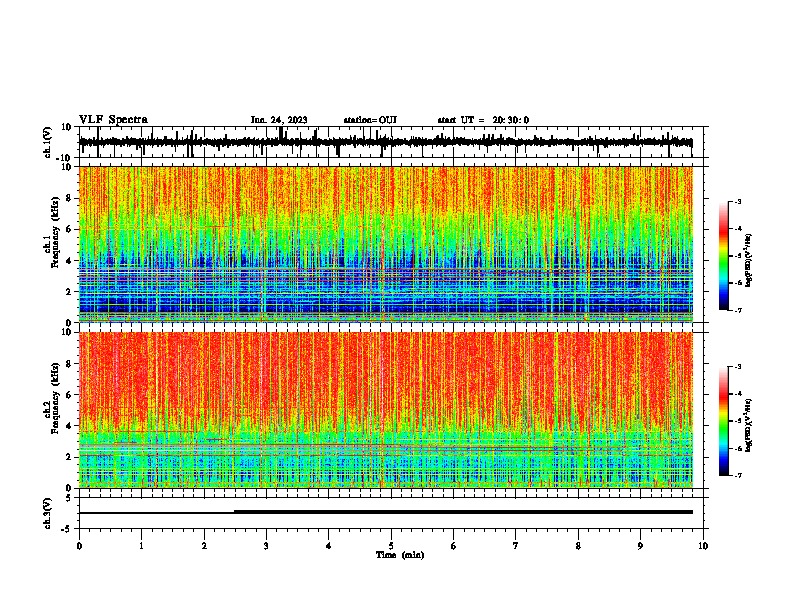
Task: Click the "station=OUJ" header text
Action: click(370, 120)
